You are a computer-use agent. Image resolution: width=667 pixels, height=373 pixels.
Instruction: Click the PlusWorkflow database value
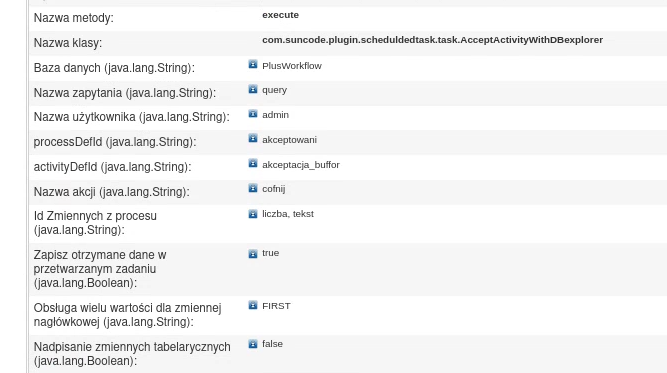point(292,66)
